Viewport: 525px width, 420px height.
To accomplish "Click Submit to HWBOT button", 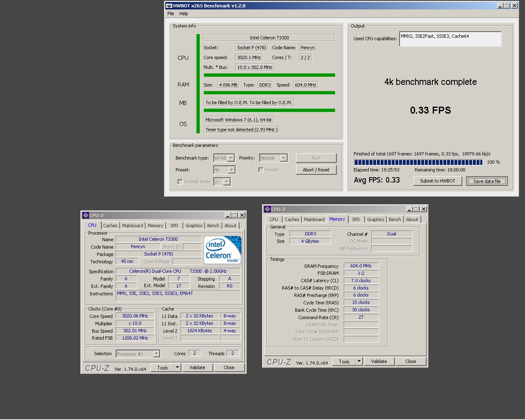I will tap(437, 181).
